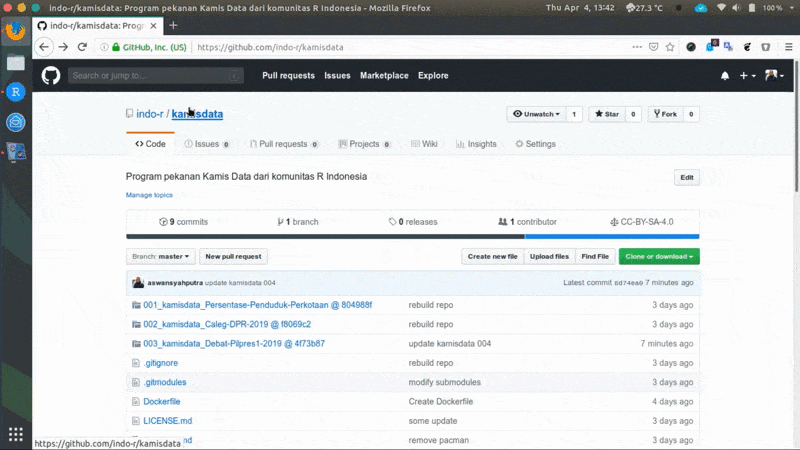Click Find File button
This screenshot has height=450, width=800.
595,257
